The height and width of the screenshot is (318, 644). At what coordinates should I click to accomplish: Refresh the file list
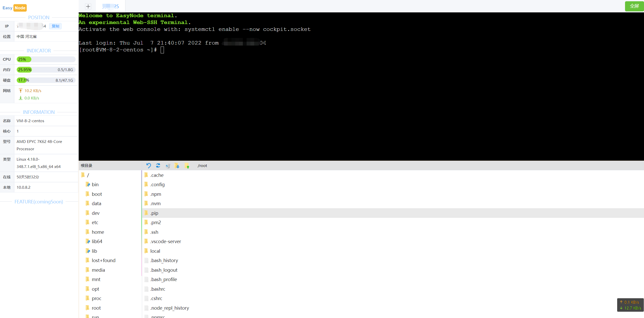pyautogui.click(x=158, y=166)
